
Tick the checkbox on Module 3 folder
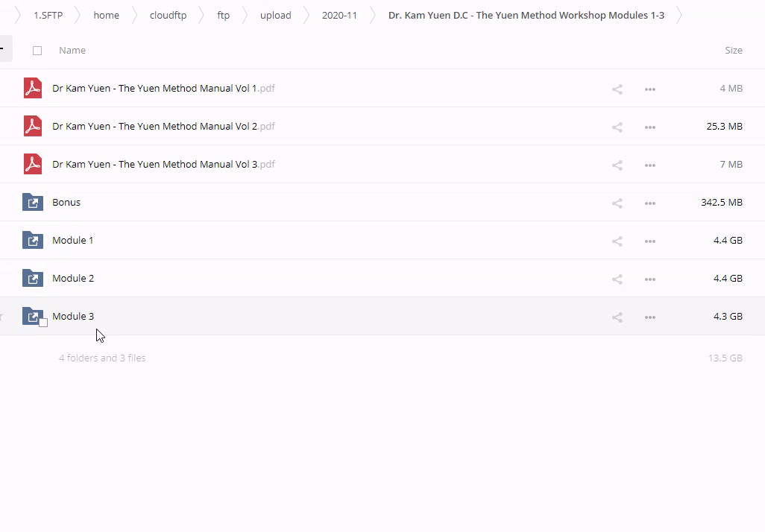pyautogui.click(x=43, y=323)
